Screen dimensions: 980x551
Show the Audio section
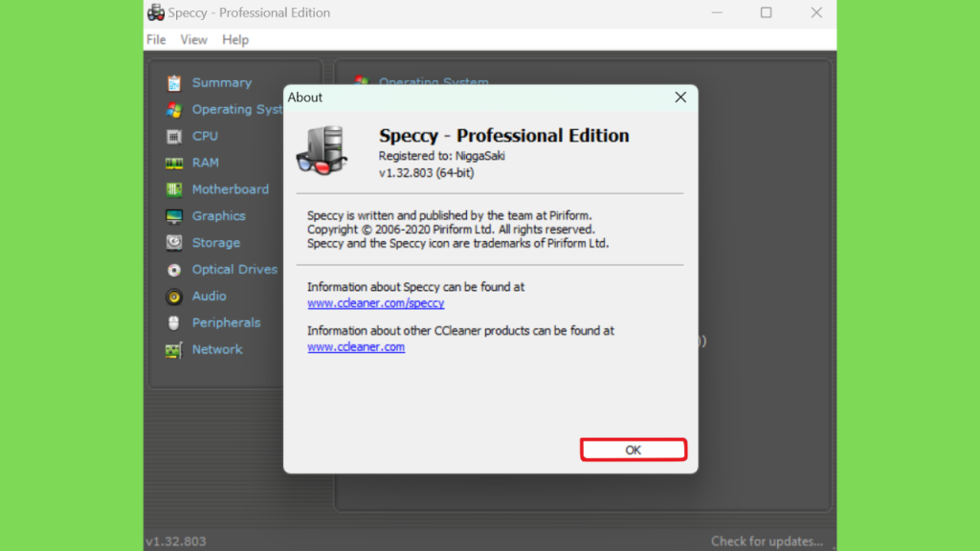(x=210, y=297)
